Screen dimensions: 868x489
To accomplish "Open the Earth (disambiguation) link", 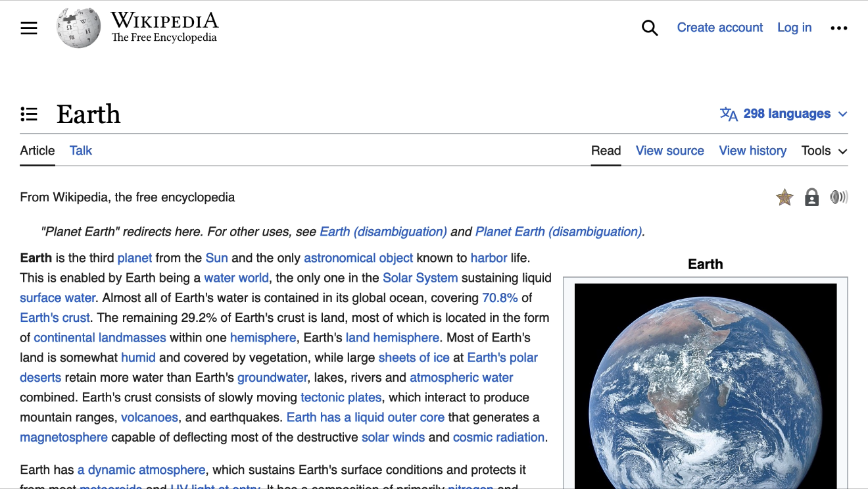I will point(383,232).
